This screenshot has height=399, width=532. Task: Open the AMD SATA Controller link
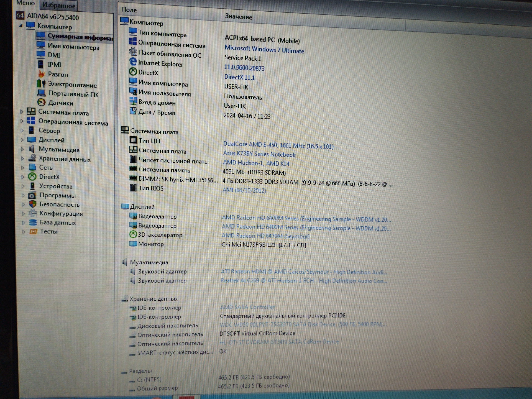click(247, 307)
